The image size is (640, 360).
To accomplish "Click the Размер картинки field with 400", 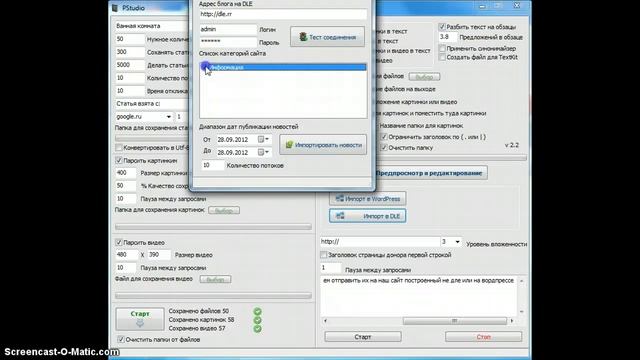I will (x=126, y=173).
